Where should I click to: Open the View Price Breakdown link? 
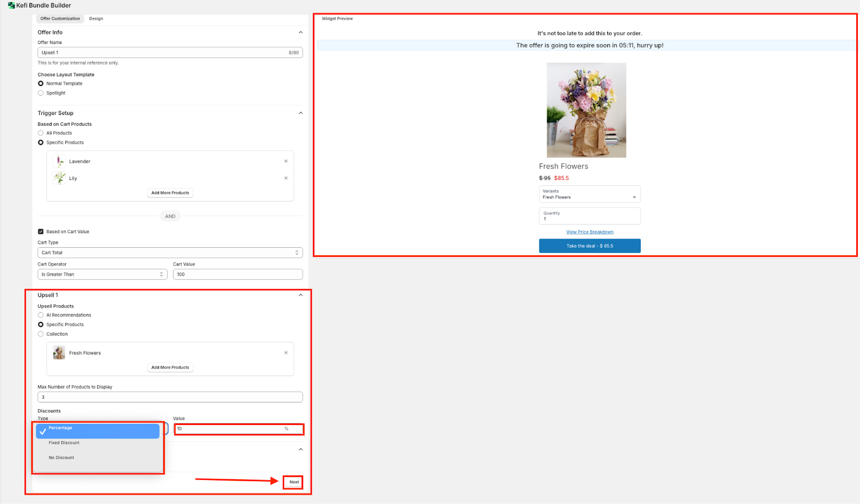tap(590, 232)
